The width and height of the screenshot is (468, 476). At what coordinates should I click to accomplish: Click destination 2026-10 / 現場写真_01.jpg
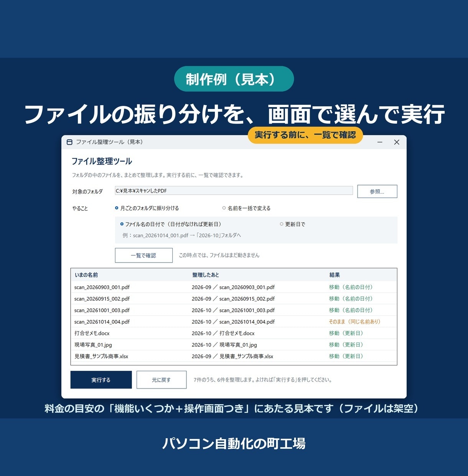(x=224, y=345)
